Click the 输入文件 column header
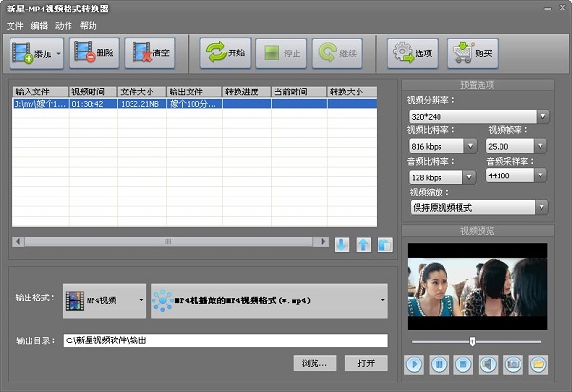 tap(40, 92)
